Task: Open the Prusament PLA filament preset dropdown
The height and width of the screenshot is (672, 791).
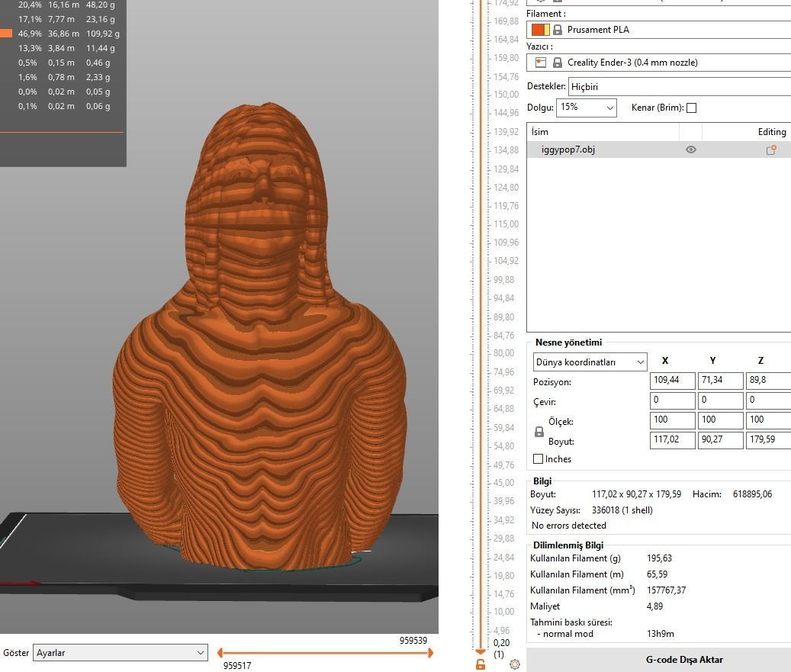Action: [x=658, y=30]
